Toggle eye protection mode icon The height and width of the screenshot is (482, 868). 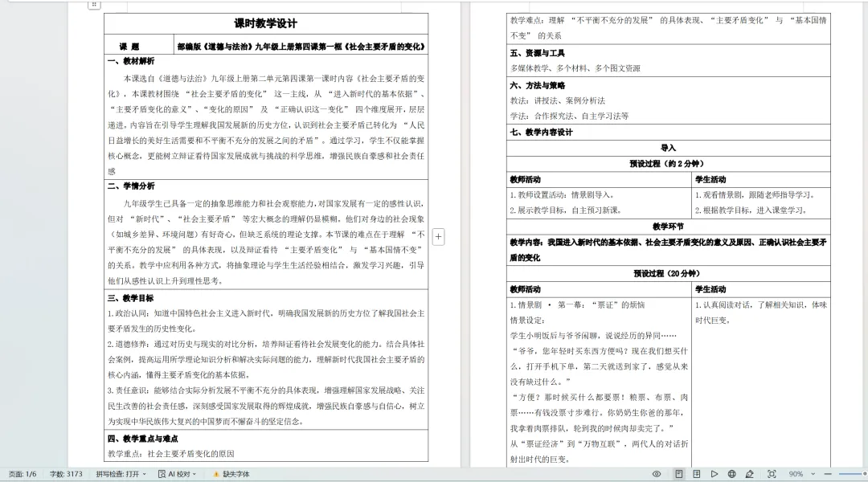tap(657, 474)
